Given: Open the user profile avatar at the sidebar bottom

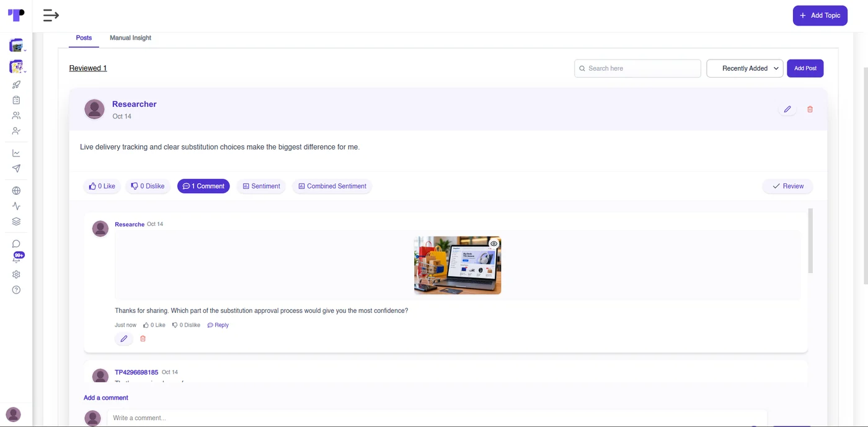Looking at the screenshot, I should [x=13, y=414].
